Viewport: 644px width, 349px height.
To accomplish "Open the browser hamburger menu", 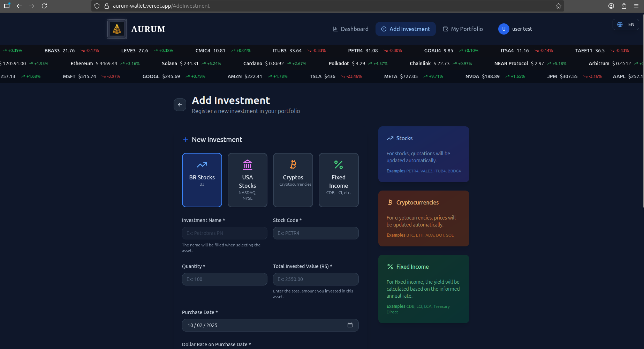I will point(636,6).
